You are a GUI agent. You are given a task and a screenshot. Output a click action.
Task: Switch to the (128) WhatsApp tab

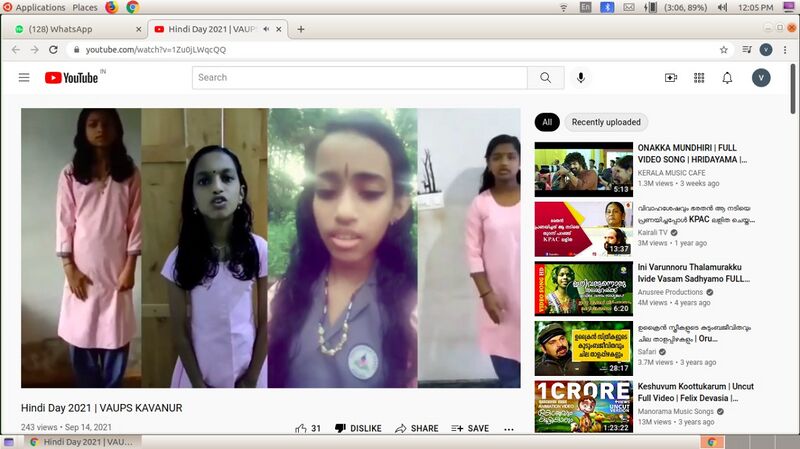point(77,29)
